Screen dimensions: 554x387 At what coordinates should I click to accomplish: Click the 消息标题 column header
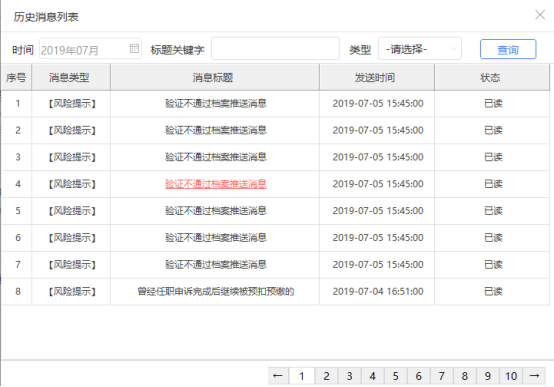click(x=215, y=77)
